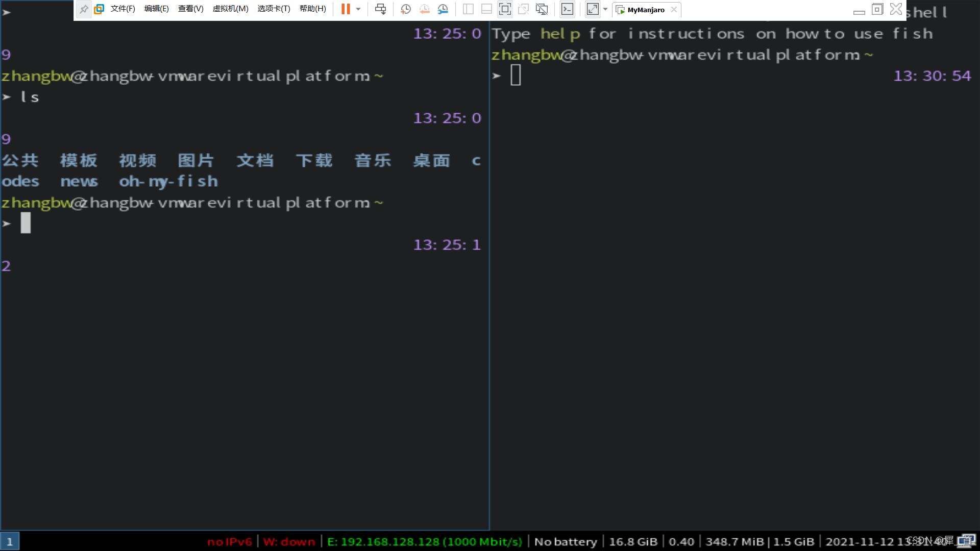Expand the stretch mode dropdown arrow
Viewport: 980px width, 551px height.
point(605,9)
